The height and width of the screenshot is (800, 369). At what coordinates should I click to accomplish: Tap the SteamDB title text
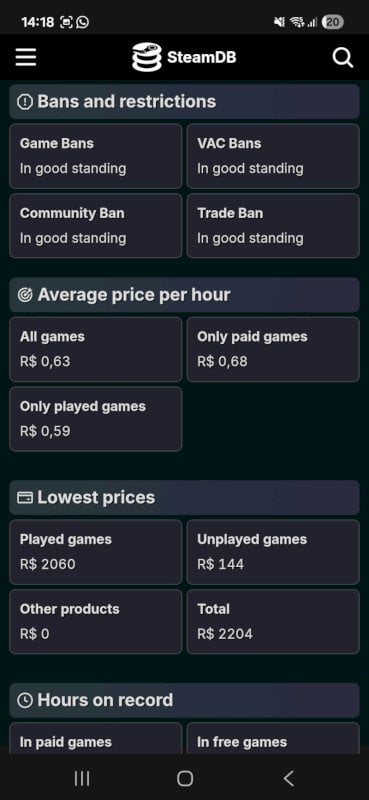(x=202, y=57)
